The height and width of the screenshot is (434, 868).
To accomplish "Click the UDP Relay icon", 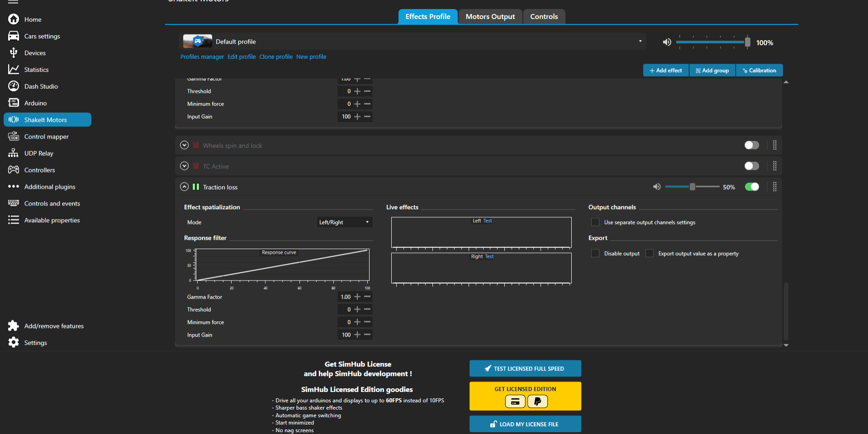I will [x=14, y=153].
